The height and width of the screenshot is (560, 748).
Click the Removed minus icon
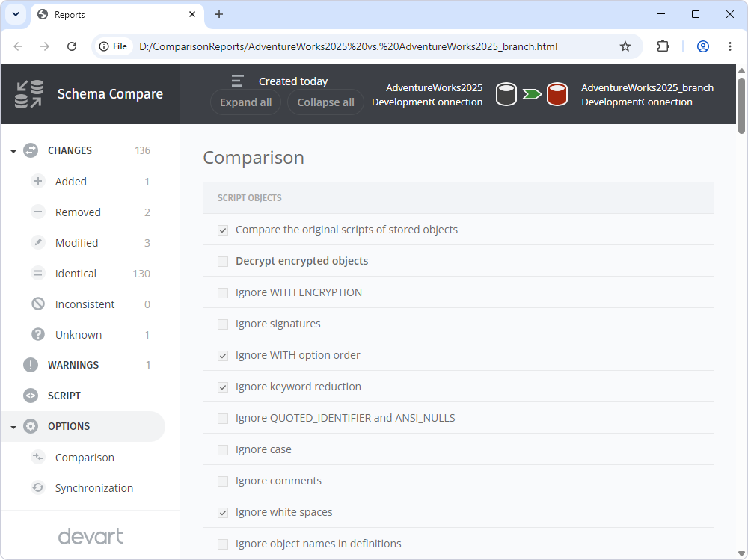click(x=38, y=212)
